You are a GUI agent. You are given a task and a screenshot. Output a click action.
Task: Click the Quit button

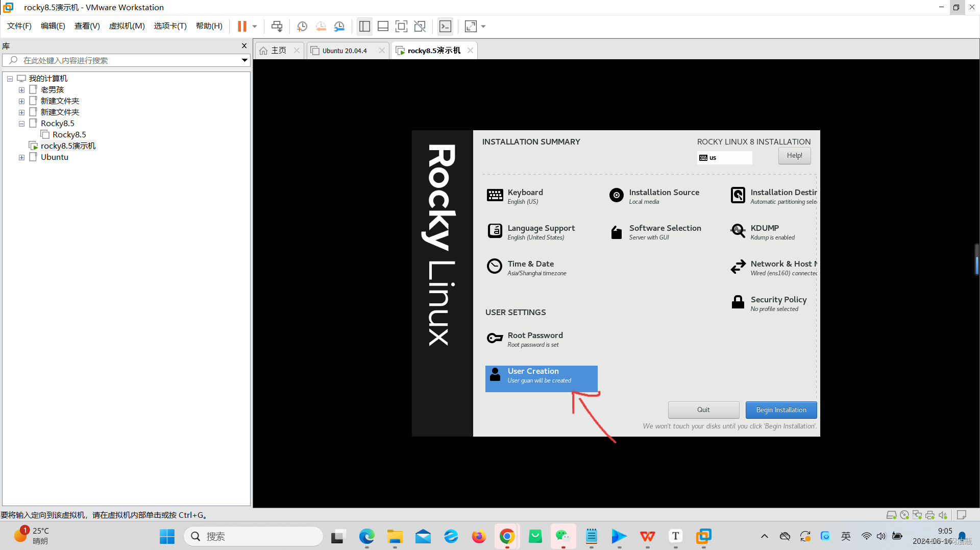[703, 410]
